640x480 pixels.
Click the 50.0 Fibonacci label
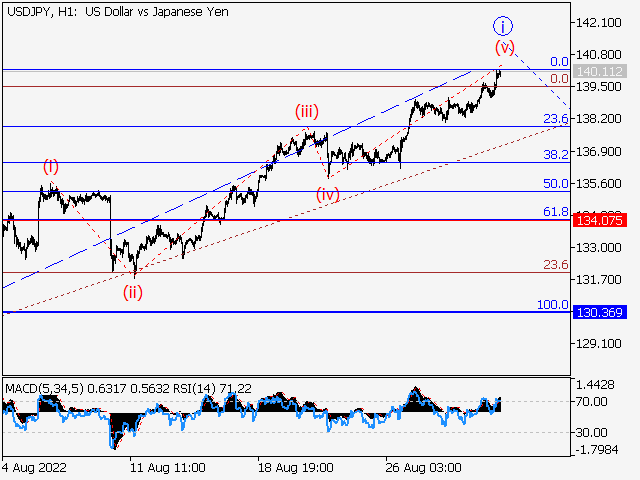pos(556,184)
